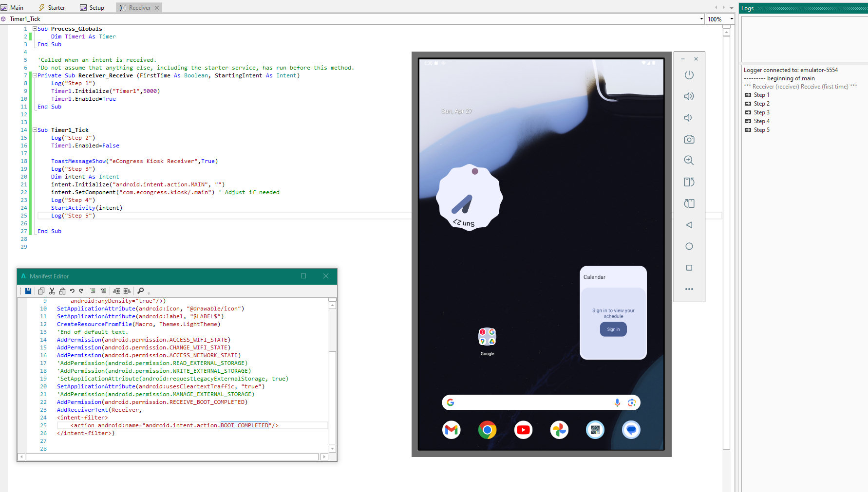Save the manifest in Manifest Editor toolbar
Viewport: 868px width, 492px height.
coord(28,291)
